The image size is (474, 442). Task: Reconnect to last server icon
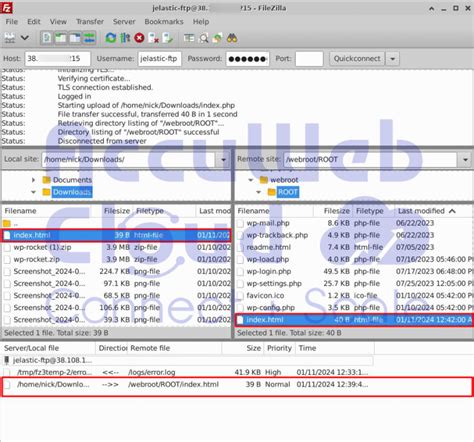coord(168,38)
